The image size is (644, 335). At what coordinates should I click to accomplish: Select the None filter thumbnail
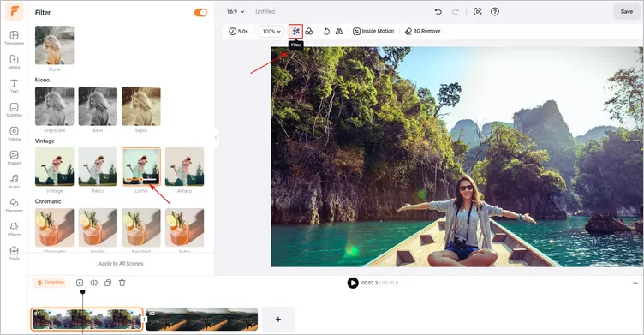pyautogui.click(x=55, y=45)
